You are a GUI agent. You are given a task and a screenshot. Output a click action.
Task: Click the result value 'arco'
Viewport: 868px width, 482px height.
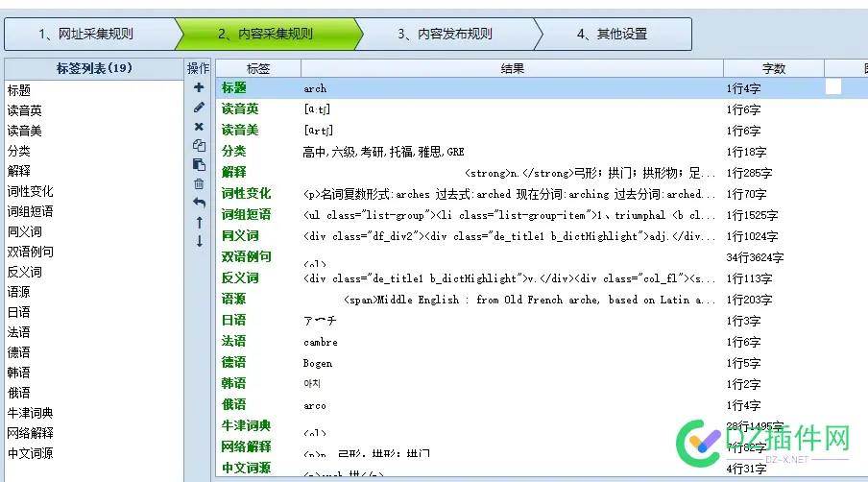coord(315,405)
